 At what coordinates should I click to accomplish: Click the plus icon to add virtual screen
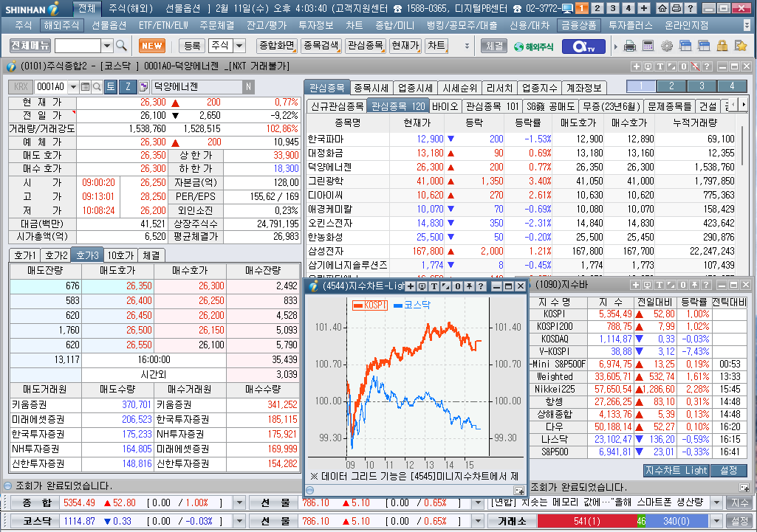[x=643, y=8]
